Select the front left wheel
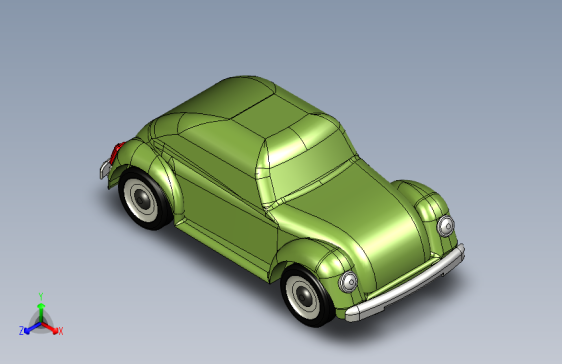This screenshot has width=562, height=364. pos(308,296)
